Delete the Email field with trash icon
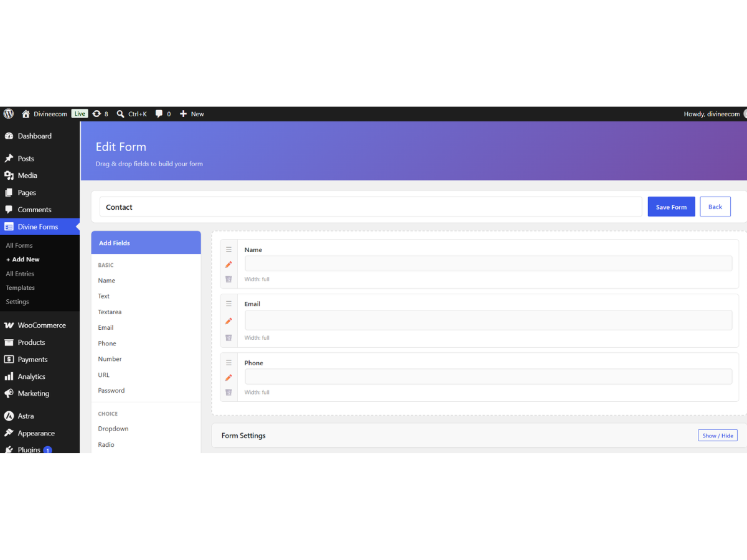This screenshot has width=747, height=560. (228, 338)
